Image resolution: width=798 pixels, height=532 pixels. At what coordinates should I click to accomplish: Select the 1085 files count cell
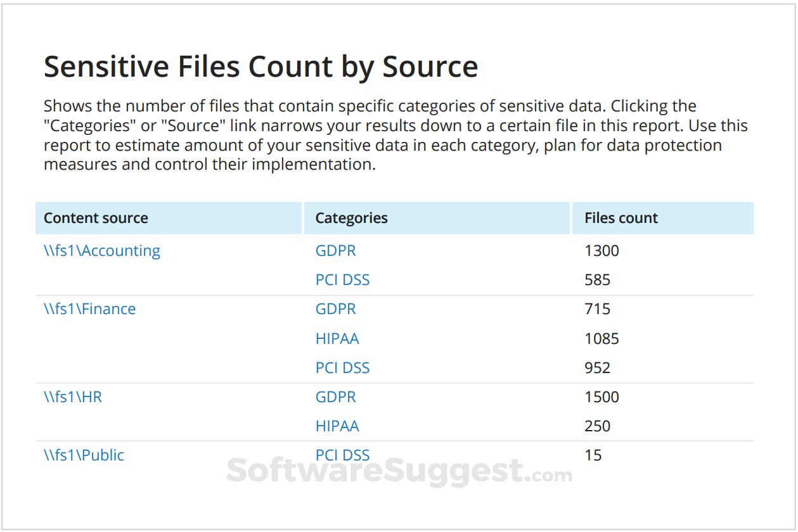coord(602,339)
